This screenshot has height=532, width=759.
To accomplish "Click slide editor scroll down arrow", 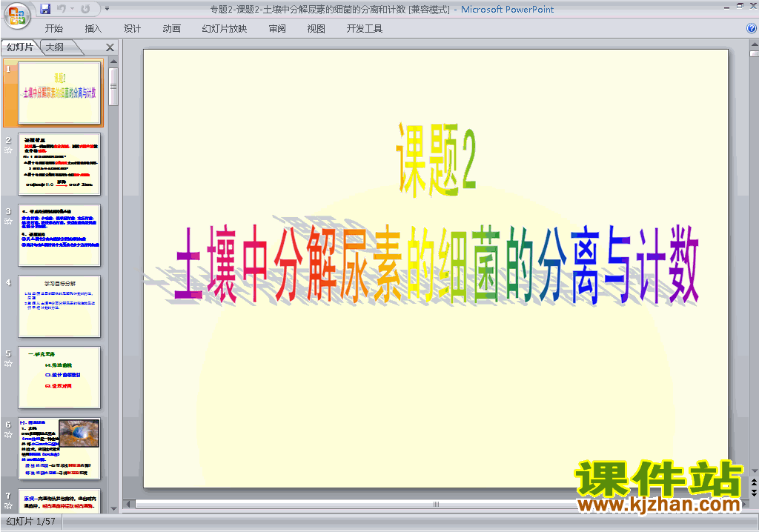I will click(754, 471).
